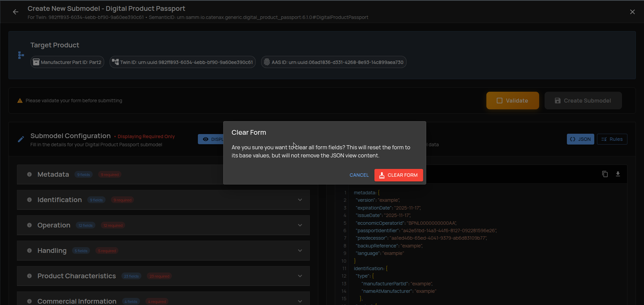Switch to the JSON view

click(580, 139)
